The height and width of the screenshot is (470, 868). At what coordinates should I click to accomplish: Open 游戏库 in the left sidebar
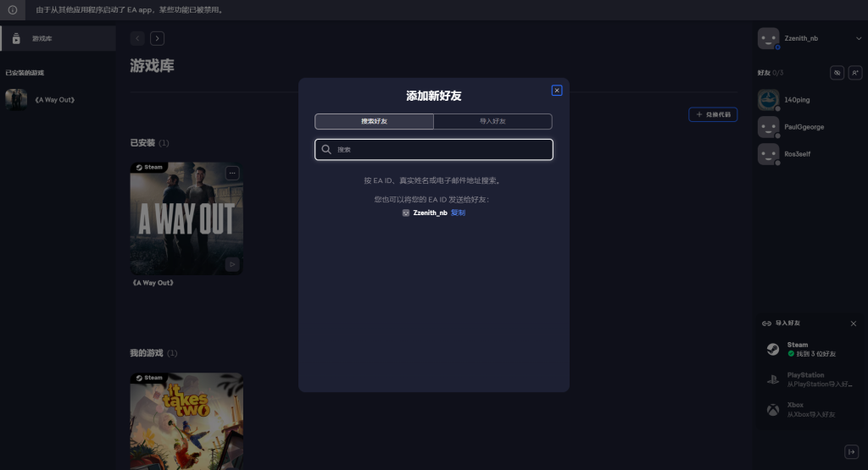point(42,39)
